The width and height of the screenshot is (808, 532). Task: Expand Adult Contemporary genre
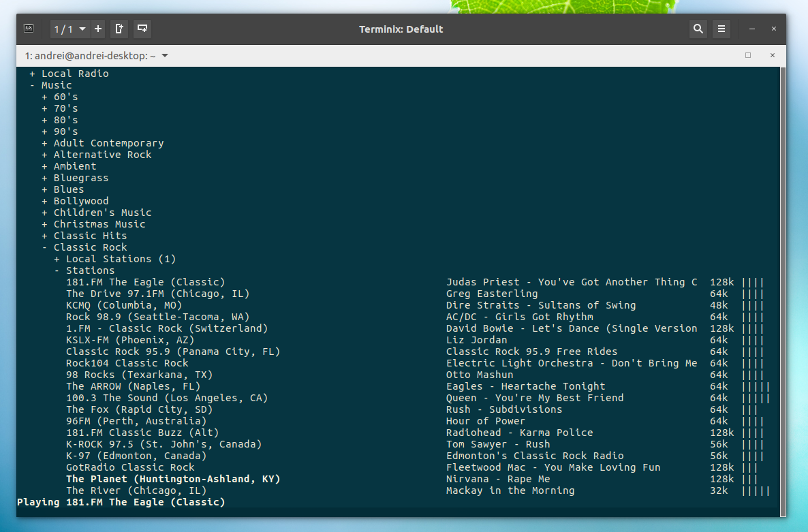coord(103,143)
